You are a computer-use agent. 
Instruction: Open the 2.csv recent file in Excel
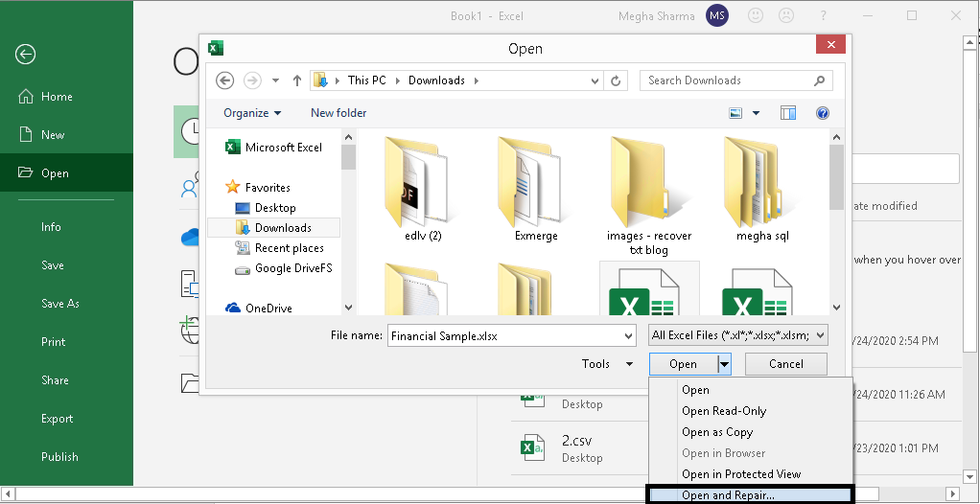[x=577, y=447]
